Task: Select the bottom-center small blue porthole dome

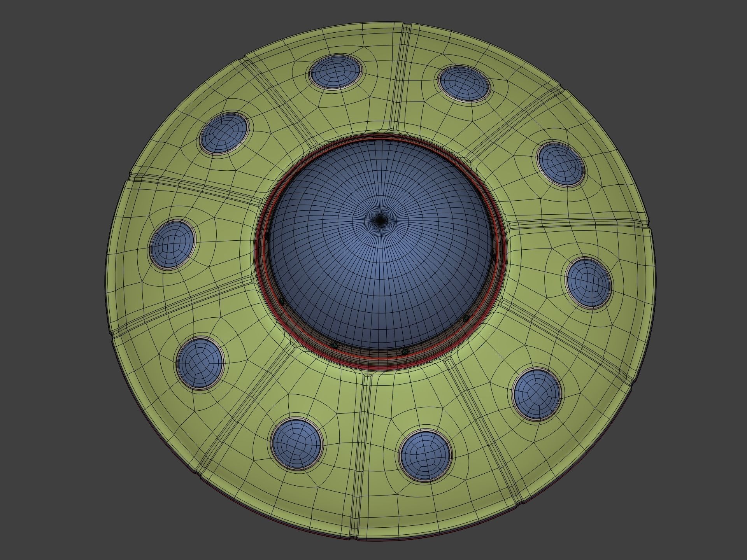Action: point(425,455)
